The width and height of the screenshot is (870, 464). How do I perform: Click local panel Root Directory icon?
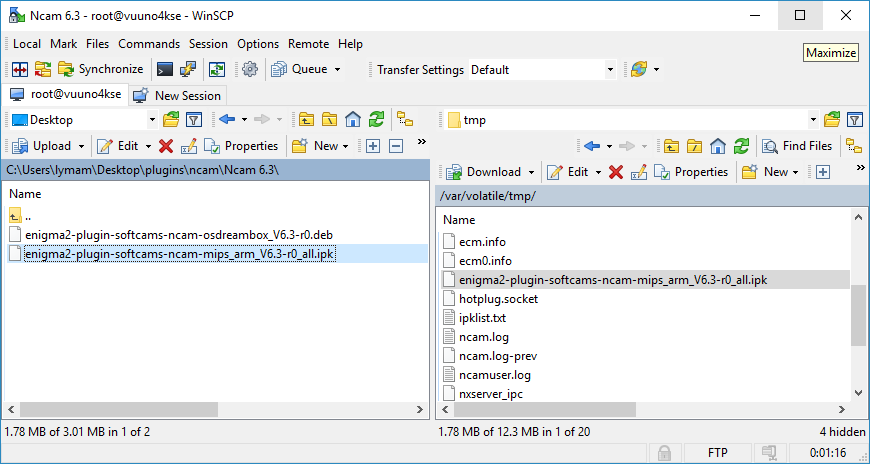pos(330,119)
